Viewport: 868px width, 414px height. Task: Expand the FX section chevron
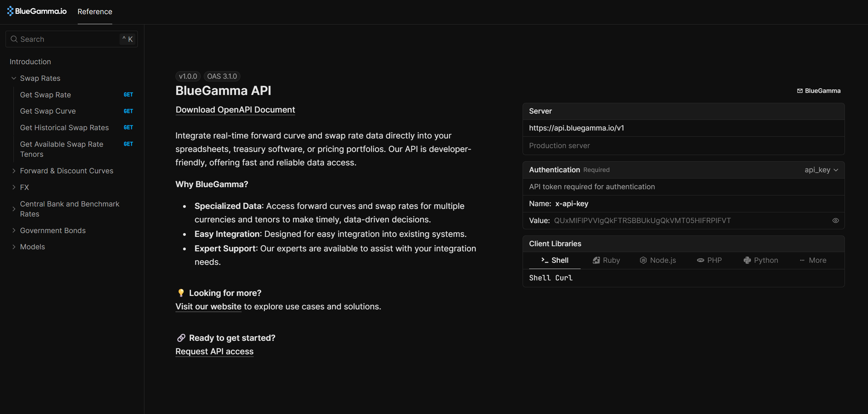14,187
